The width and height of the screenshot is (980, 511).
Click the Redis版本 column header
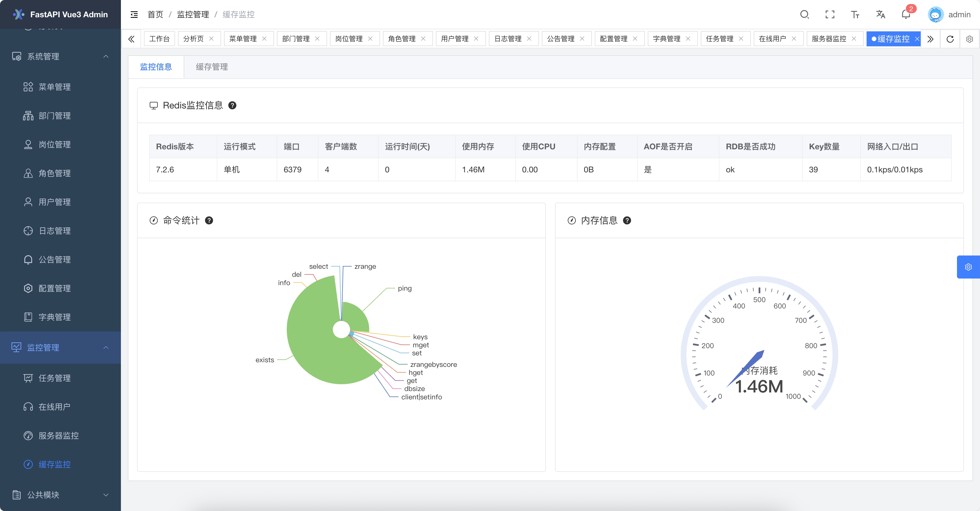[x=183, y=147]
